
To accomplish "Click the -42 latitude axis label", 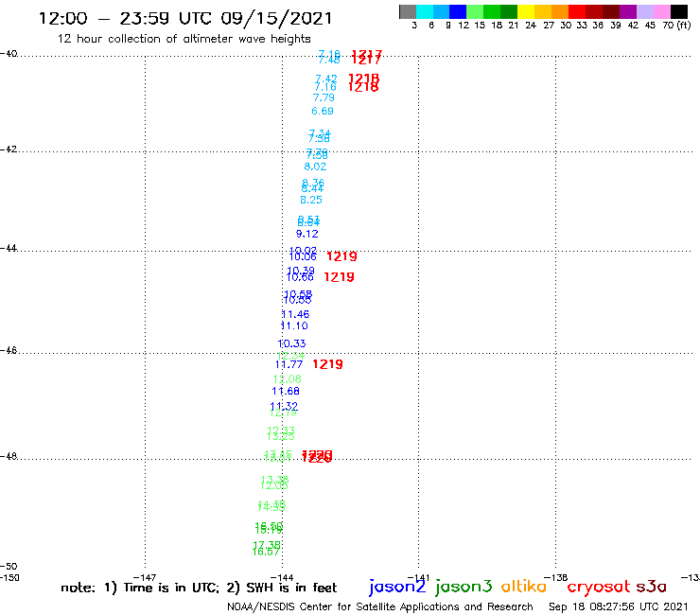I will [x=9, y=149].
